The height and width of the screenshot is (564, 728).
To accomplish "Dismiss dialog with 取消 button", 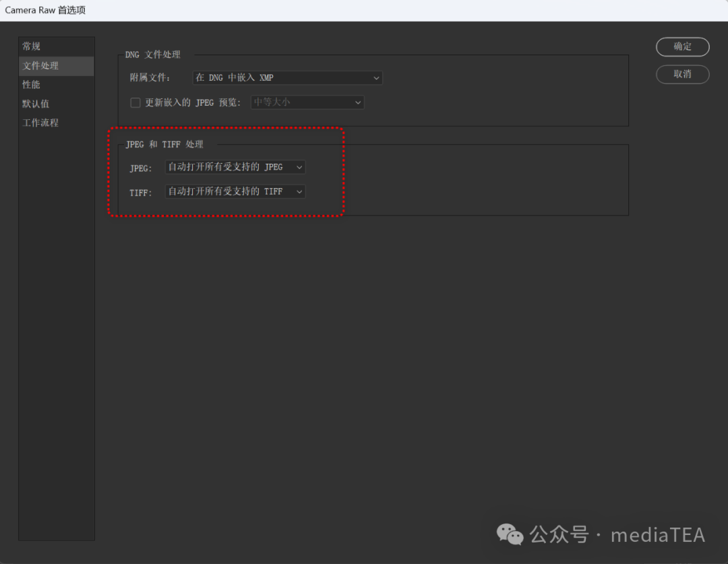I will pos(682,74).
